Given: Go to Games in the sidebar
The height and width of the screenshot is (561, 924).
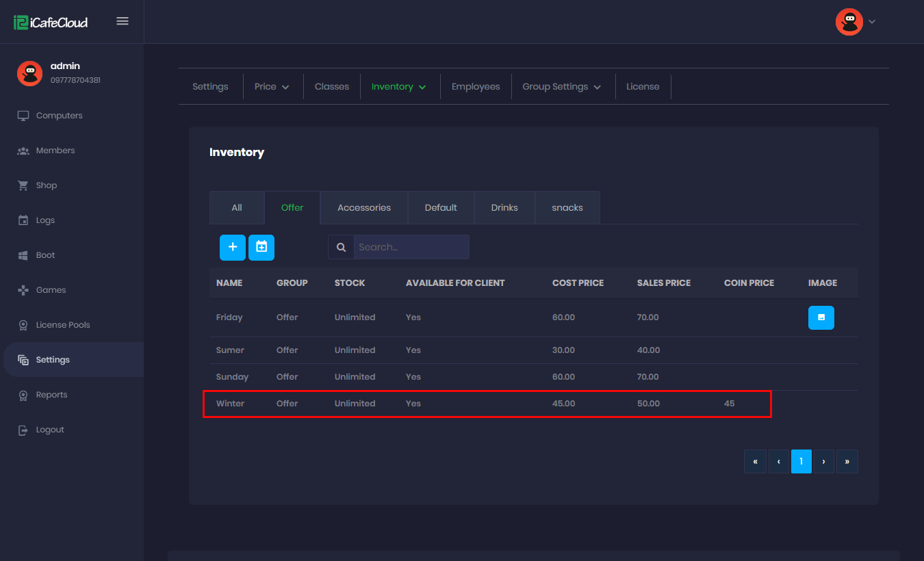Looking at the screenshot, I should [x=51, y=290].
